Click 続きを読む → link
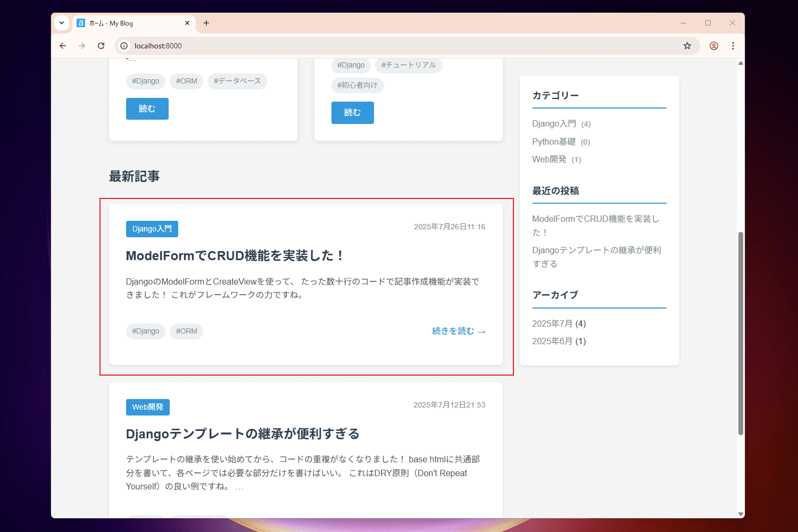 (x=459, y=331)
